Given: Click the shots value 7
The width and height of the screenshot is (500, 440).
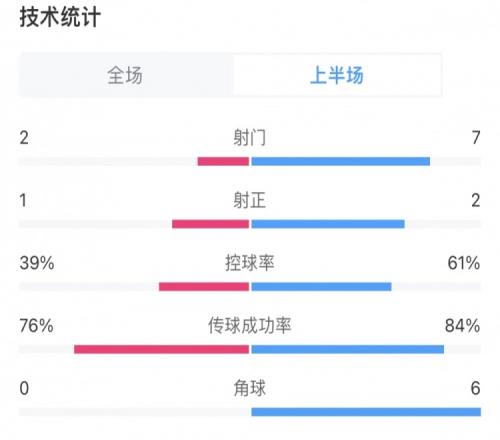Looking at the screenshot, I should coord(476,137).
